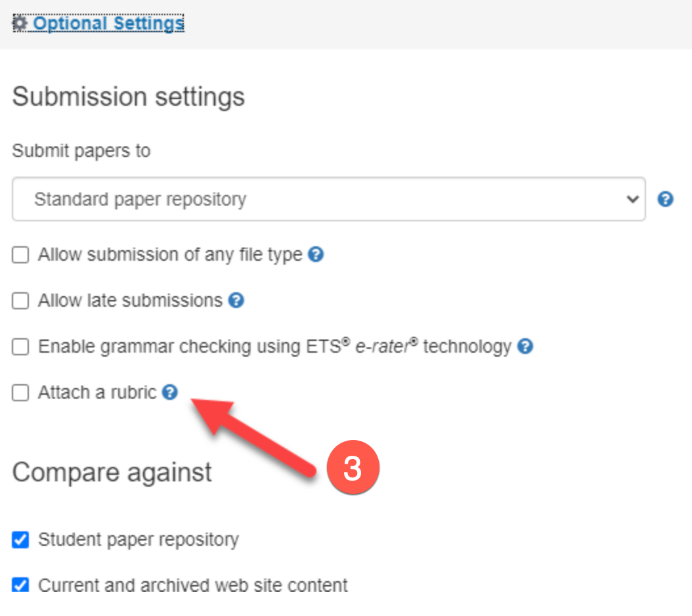692x616 pixels.
Task: Click help icon next to Attach a rubric
Action: (x=170, y=392)
